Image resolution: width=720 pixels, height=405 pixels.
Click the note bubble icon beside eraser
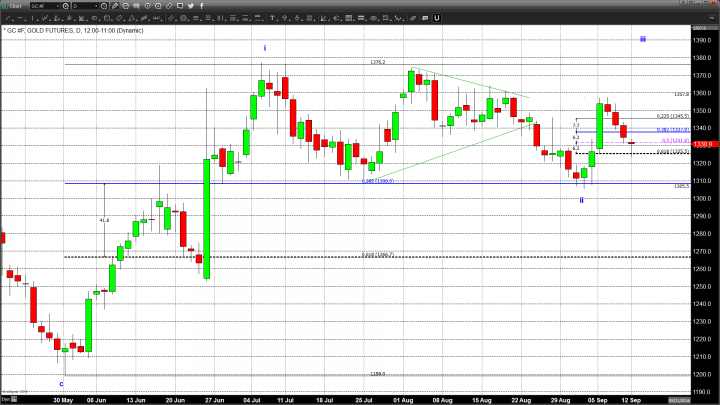coord(425,18)
